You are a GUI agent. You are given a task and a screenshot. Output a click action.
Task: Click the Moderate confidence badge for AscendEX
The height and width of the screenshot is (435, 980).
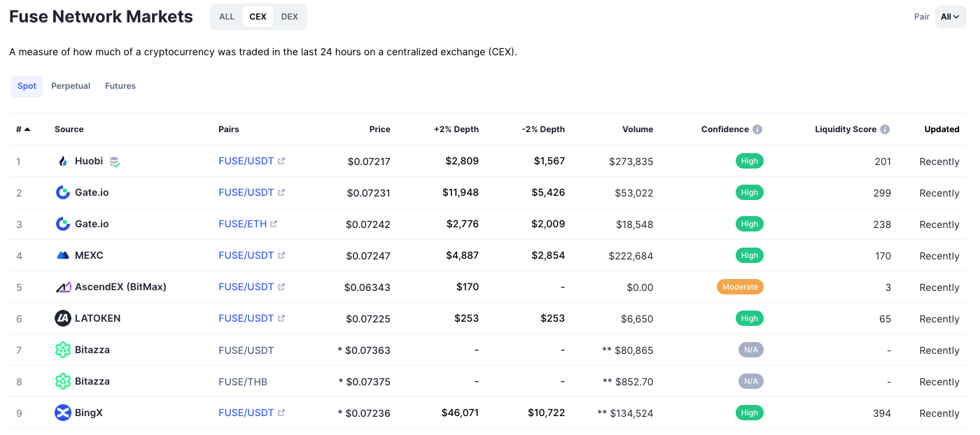(x=740, y=287)
